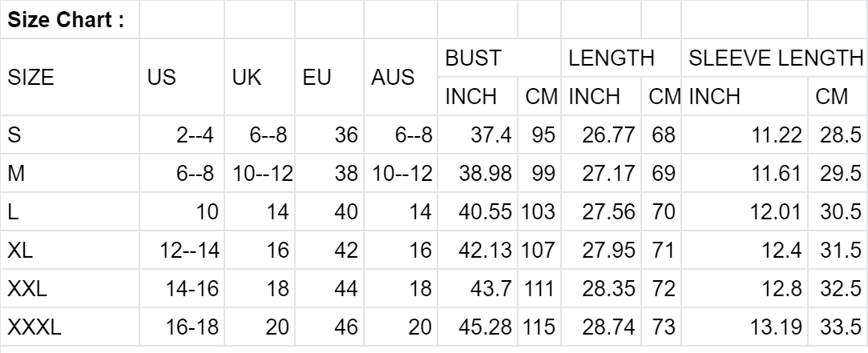Viewport: 868px width, 353px height.
Task: Select the SLEEVE LENGTH header cell
Action: click(x=774, y=58)
